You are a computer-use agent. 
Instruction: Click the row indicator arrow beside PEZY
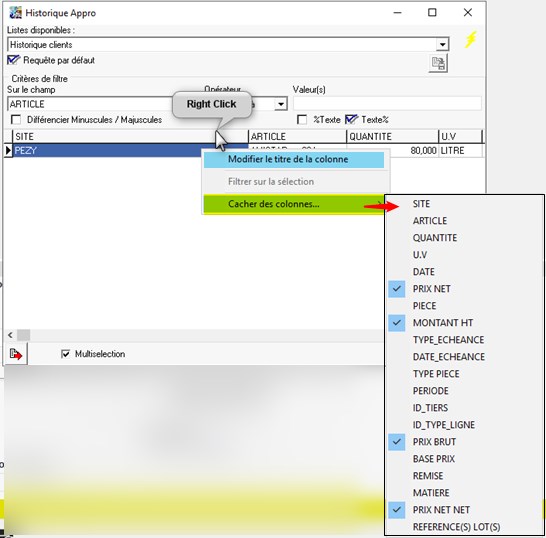[8, 151]
